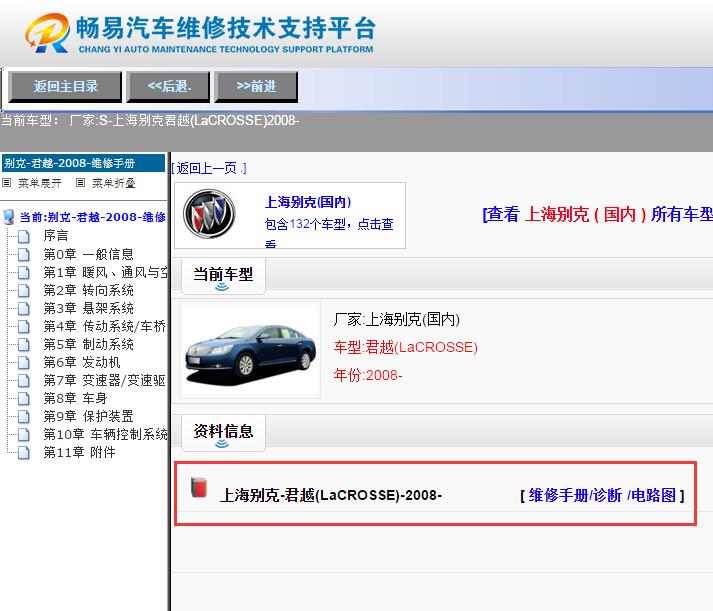Open 第4章 传动系统/车桥
Viewport: 713px width, 611px height.
pos(105,326)
